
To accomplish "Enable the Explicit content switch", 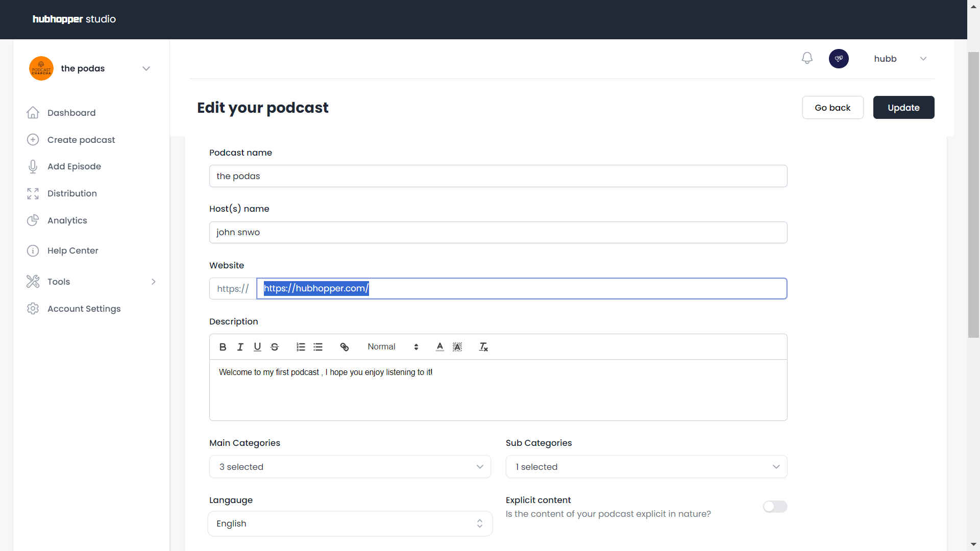I will click(775, 507).
